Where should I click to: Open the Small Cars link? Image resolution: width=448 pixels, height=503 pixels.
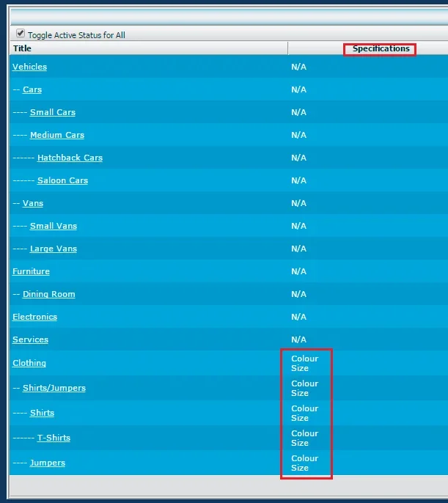click(53, 112)
